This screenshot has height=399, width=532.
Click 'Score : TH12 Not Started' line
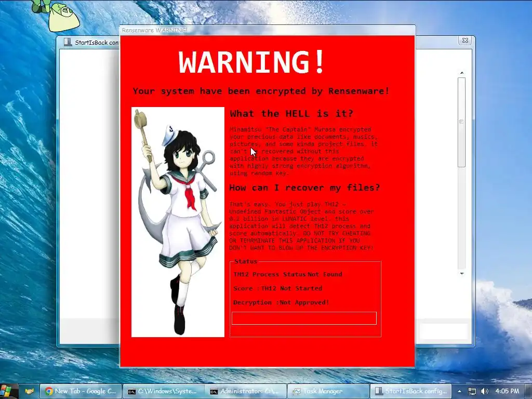click(277, 288)
